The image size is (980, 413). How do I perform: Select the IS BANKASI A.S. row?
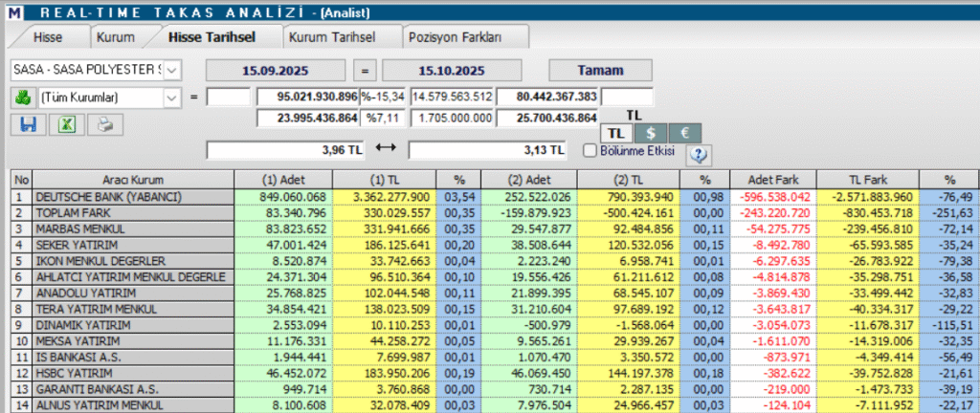[x=495, y=357]
